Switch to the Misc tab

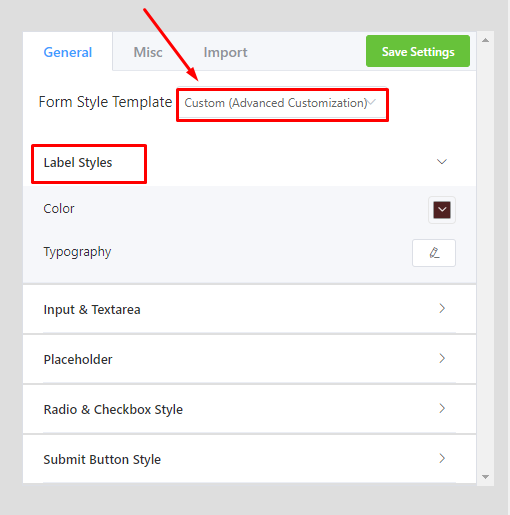click(148, 52)
